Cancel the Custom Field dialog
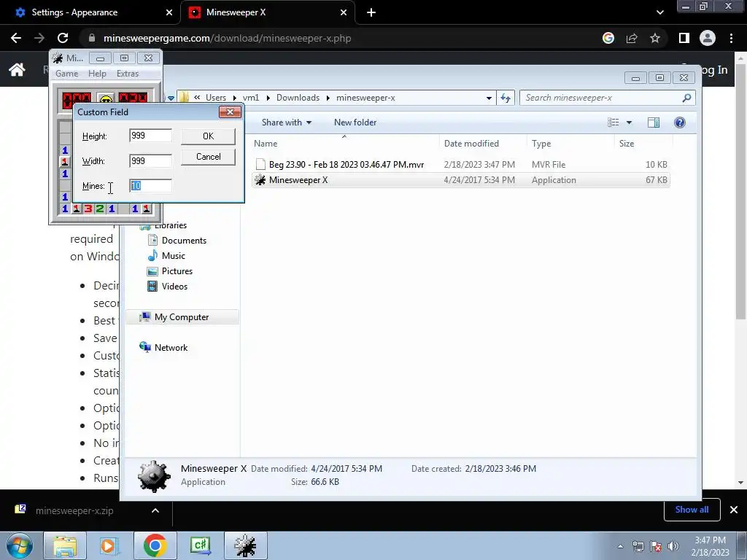Viewport: 747px width, 560px height. coord(208,157)
